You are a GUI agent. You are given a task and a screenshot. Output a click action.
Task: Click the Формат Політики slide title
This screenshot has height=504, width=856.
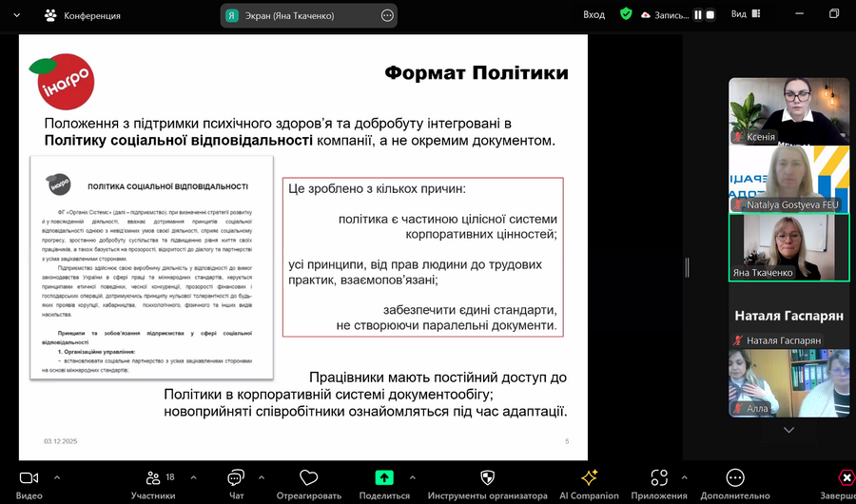coord(477,73)
